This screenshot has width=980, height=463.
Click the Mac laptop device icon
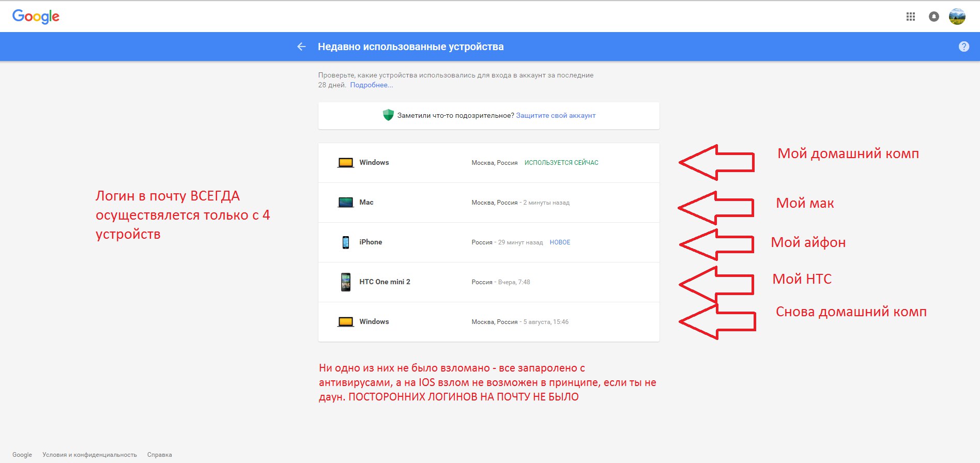click(x=345, y=203)
